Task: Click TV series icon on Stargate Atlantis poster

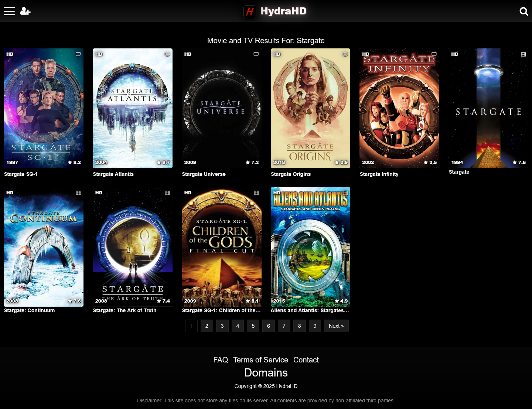Action: [x=167, y=54]
